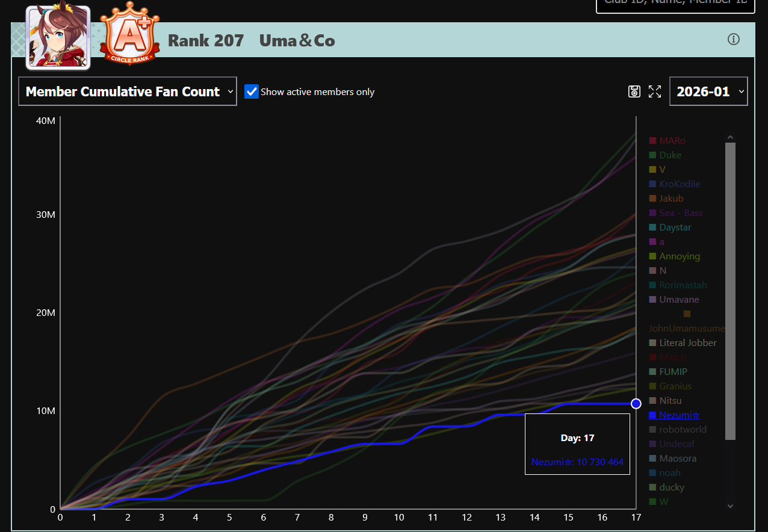Save chart image with the save icon
The image size is (768, 532).
pos(634,91)
